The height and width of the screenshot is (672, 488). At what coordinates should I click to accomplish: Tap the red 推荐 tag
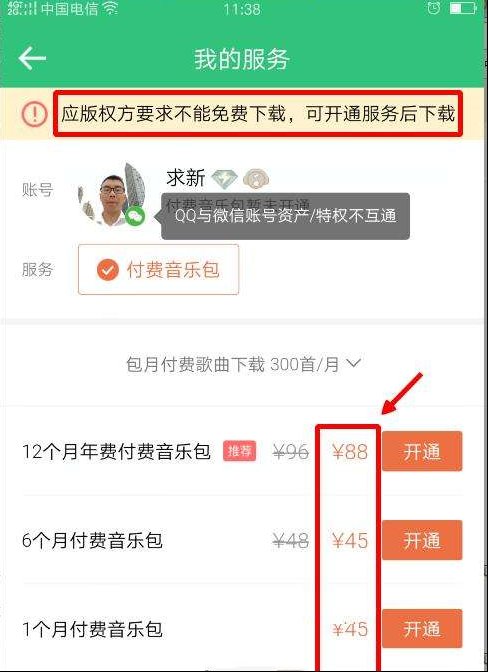240,451
